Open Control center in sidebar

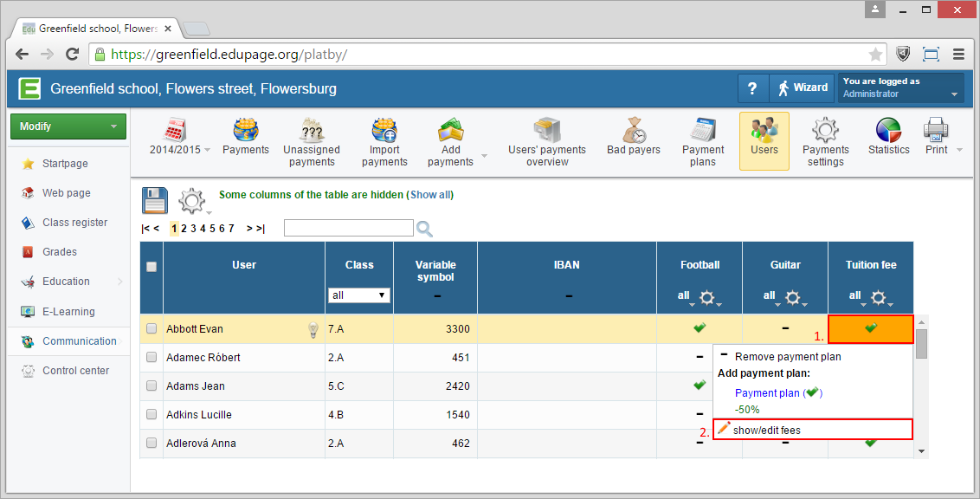[75, 371]
